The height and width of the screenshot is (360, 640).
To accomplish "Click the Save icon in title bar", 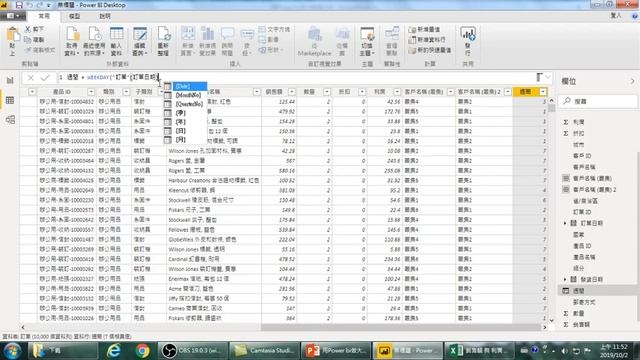I will pyautogui.click(x=19, y=5).
